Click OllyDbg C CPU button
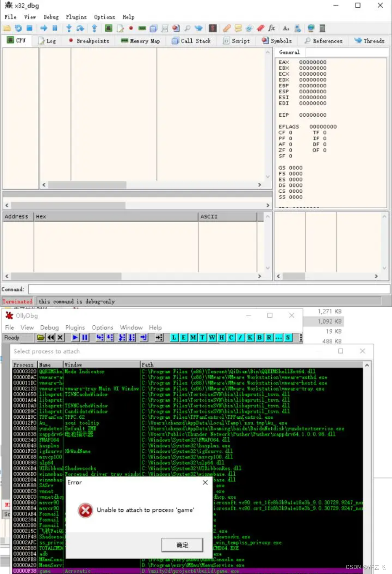 click(231, 337)
